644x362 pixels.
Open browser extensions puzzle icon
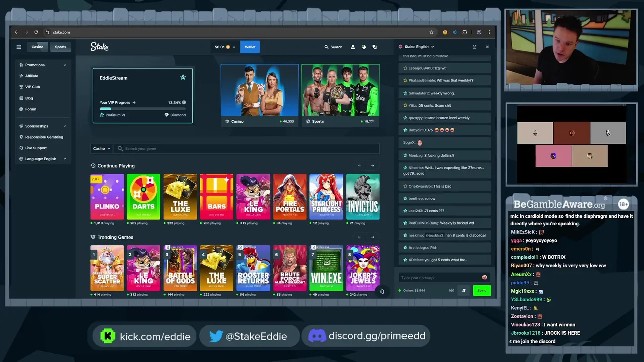coord(464,32)
